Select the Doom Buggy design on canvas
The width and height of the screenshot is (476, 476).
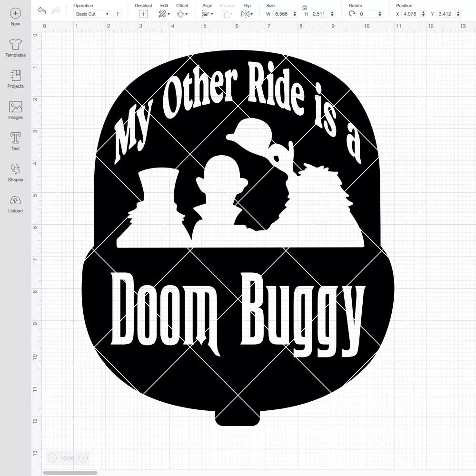click(238, 238)
